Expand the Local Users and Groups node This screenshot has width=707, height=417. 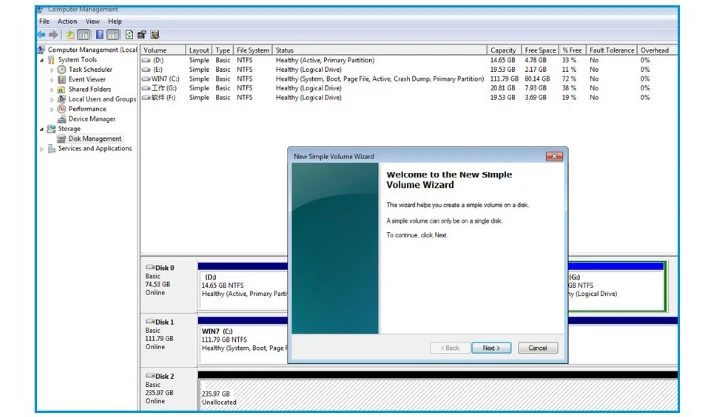tap(52, 100)
